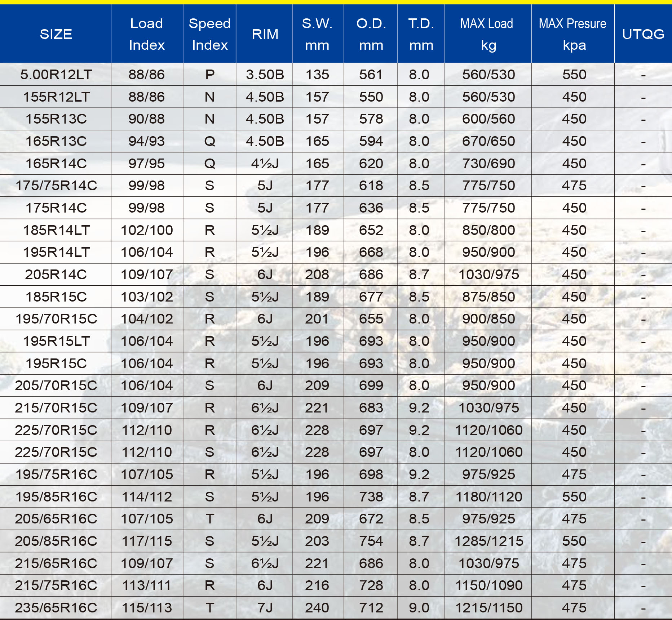This screenshot has width=672, height=620.
Task: Click the Load Index column header
Action: click(147, 34)
